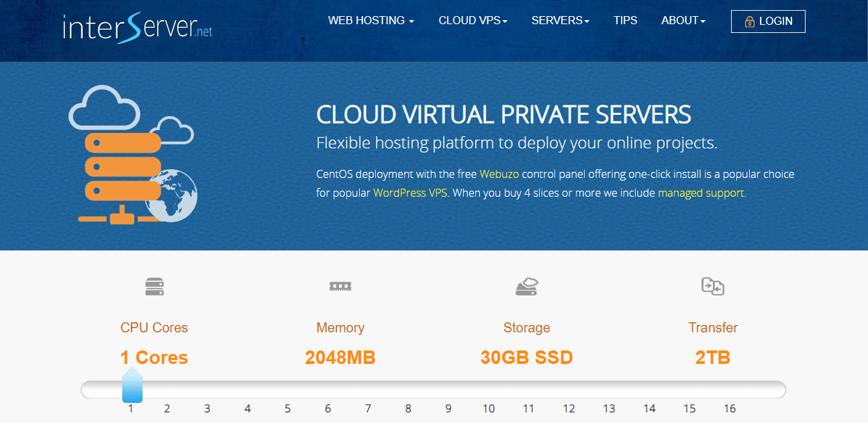Click the "Flexible hosting platform" subtitle
Screen dimensions: 868x423
click(517, 143)
